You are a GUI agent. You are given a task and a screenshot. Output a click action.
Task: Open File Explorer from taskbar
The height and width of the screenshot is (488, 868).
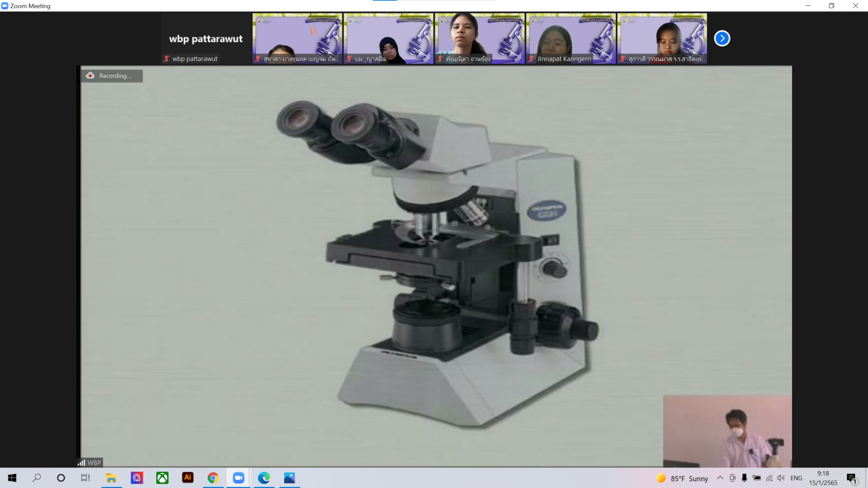pos(111,478)
